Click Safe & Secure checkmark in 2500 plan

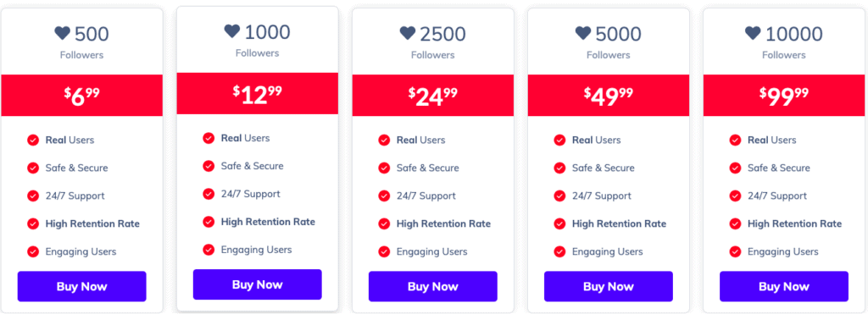click(384, 168)
